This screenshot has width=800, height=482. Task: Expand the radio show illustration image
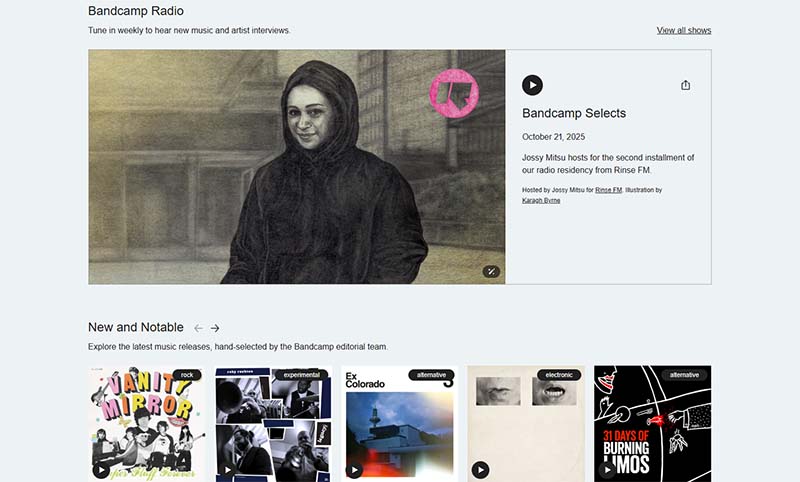click(491, 271)
